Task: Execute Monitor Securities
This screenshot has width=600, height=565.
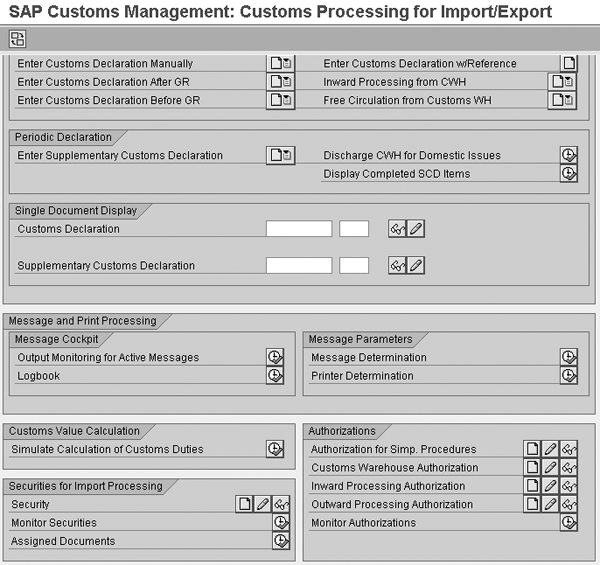Action: (x=281, y=522)
